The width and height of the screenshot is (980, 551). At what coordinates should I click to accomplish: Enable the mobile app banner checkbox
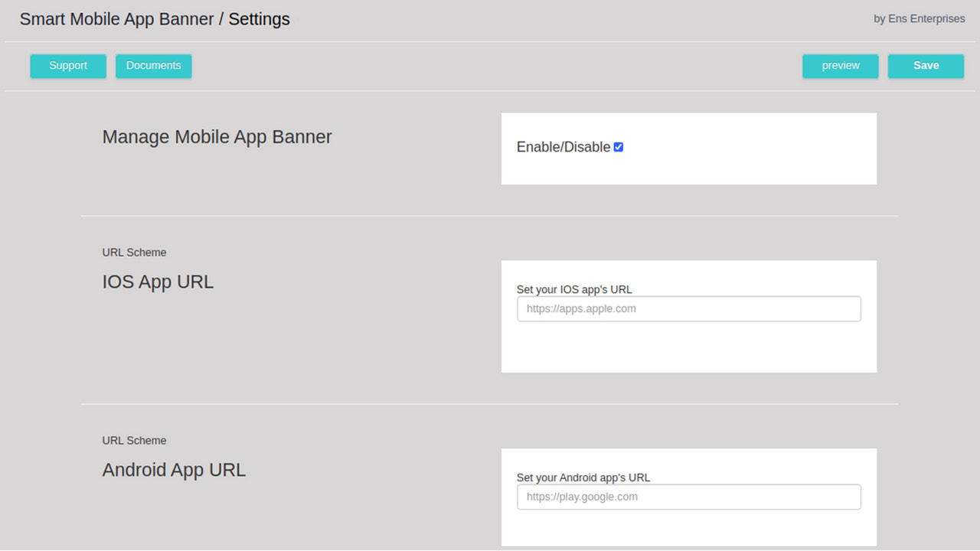[x=618, y=146]
